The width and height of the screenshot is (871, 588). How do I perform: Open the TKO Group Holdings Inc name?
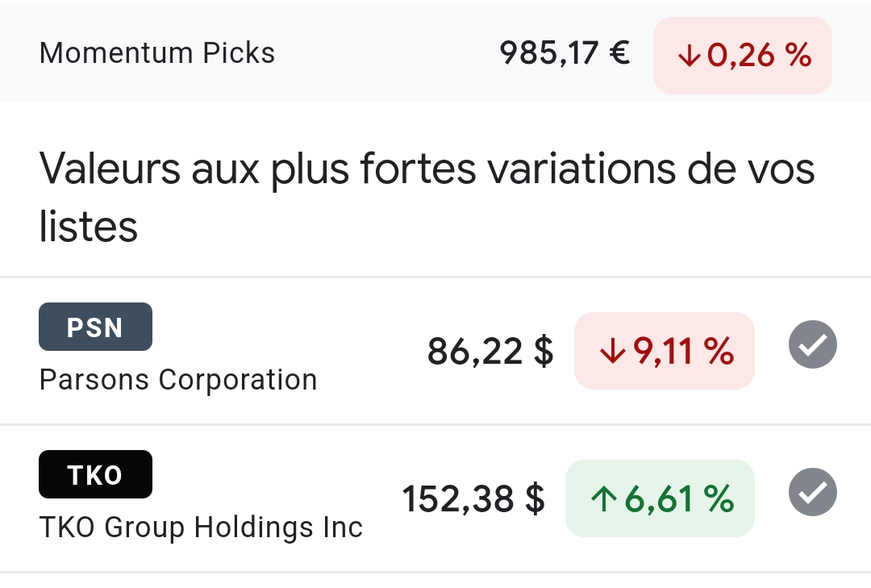click(201, 528)
